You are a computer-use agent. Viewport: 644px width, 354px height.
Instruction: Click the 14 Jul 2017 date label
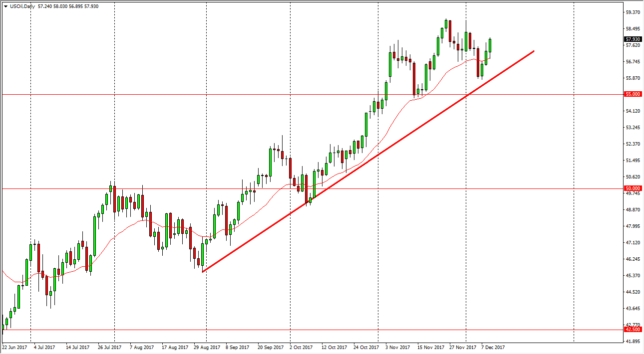coord(78,347)
